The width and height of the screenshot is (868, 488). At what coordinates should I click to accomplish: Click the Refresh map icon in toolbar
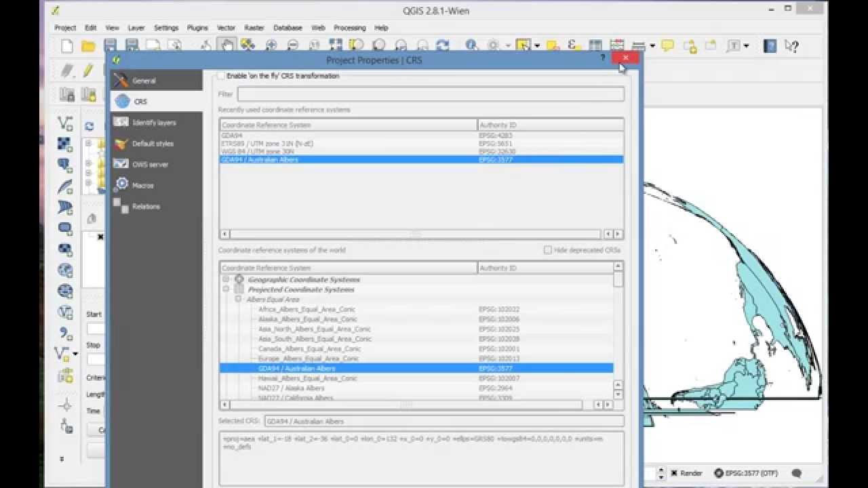[x=443, y=45]
